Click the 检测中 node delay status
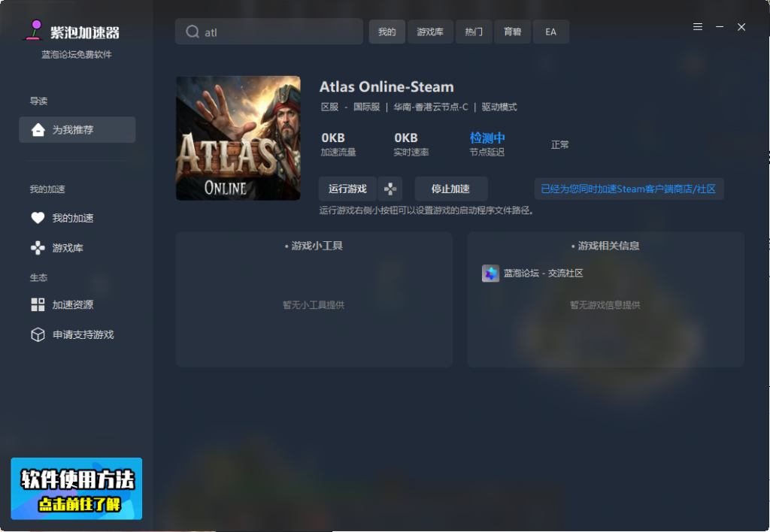The image size is (770, 532). click(487, 138)
